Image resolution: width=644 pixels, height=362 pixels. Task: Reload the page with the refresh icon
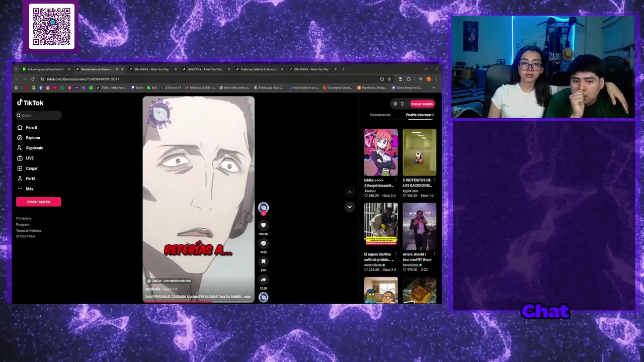[x=33, y=79]
